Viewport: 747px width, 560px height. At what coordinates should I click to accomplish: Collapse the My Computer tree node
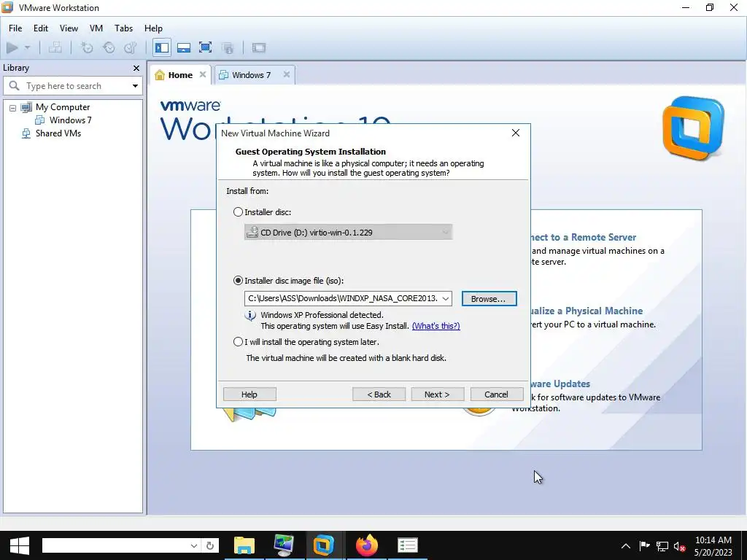(x=13, y=108)
